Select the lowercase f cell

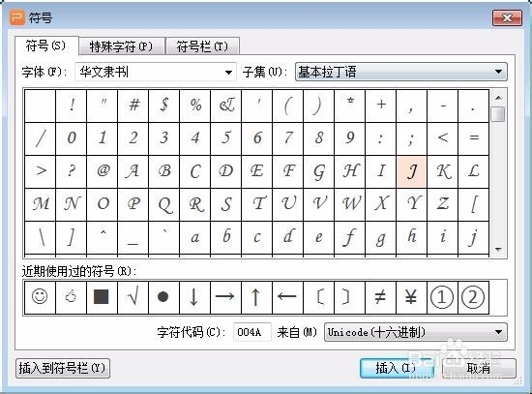[349, 237]
